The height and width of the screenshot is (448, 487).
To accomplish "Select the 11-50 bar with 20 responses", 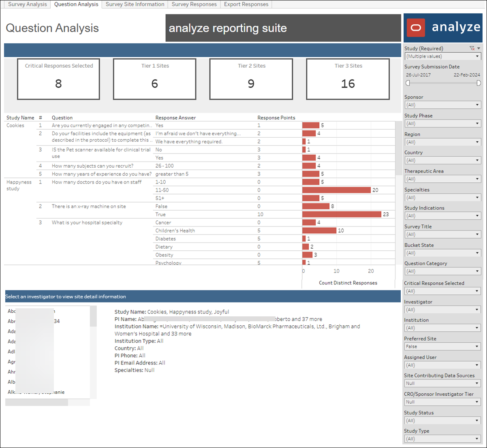I will pos(337,190).
